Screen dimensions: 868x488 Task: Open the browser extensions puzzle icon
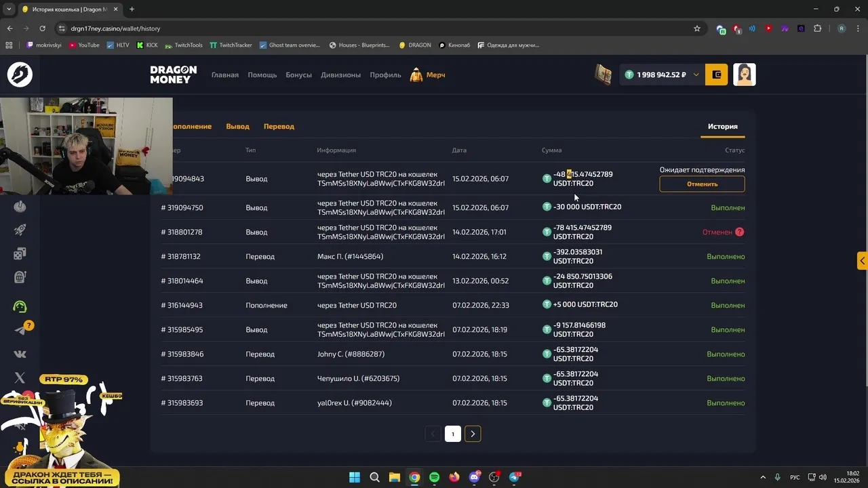(817, 28)
